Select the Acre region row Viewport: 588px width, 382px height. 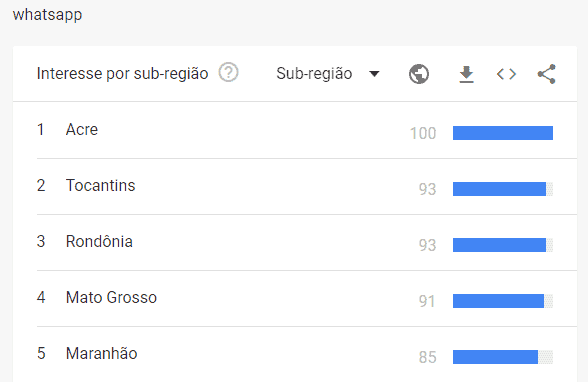[x=295, y=130]
